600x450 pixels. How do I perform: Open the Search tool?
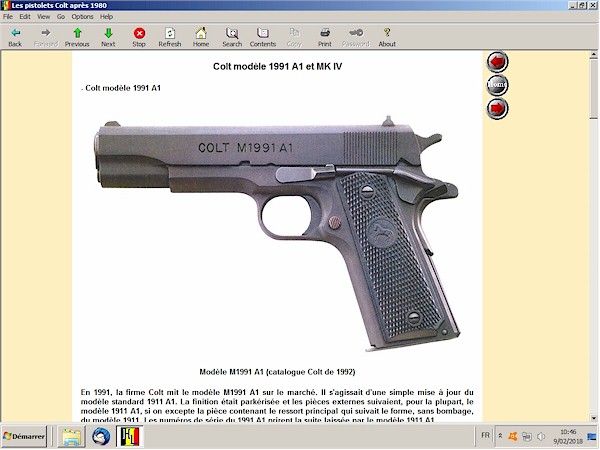click(x=232, y=37)
